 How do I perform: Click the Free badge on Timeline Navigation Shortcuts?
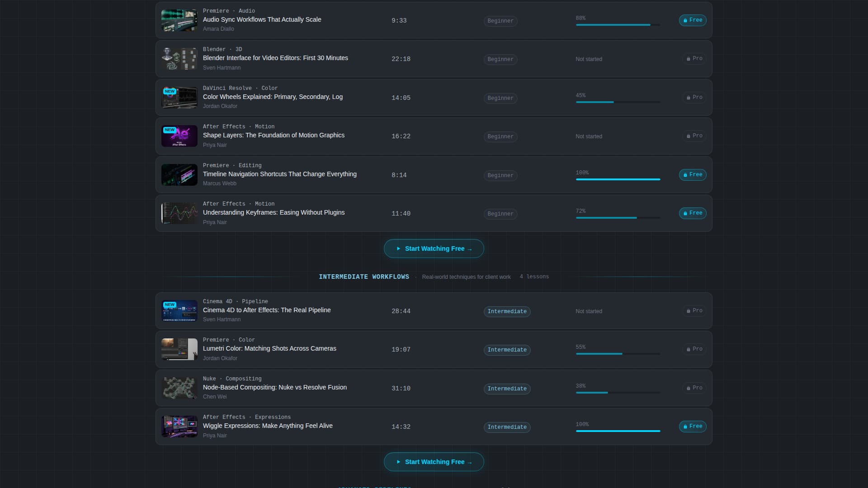[693, 175]
